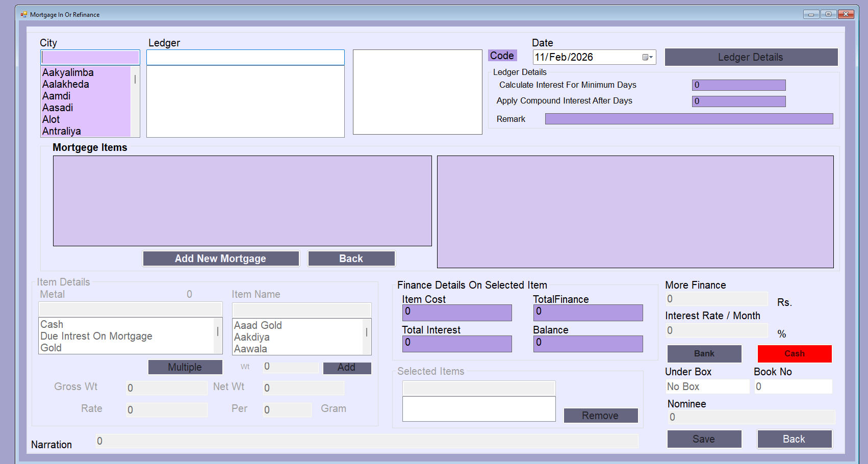Click the Remove button

click(600, 416)
